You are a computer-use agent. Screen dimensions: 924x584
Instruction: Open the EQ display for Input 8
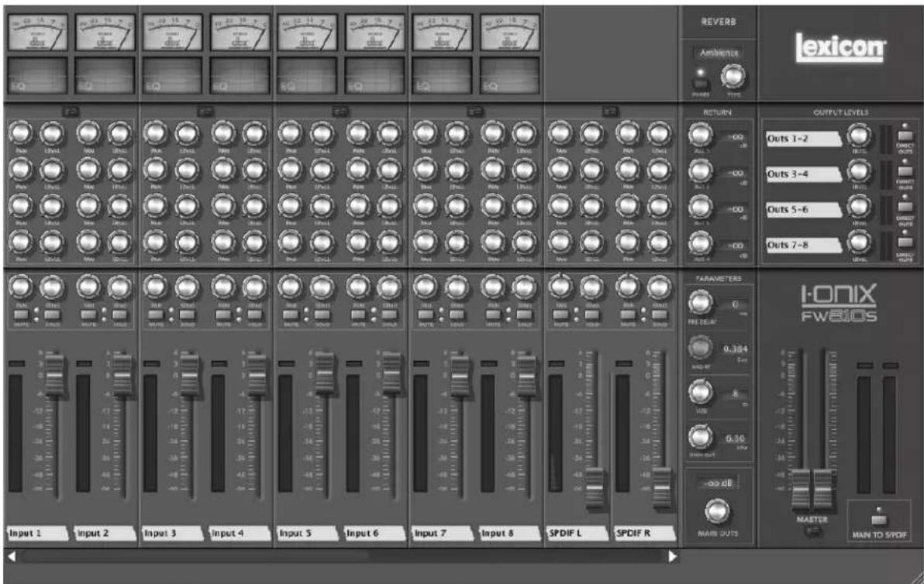pos(510,75)
